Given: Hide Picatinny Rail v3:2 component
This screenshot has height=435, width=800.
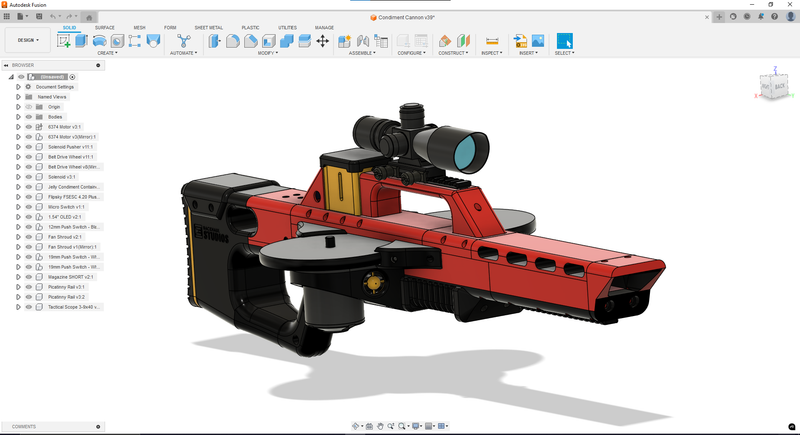Looking at the screenshot, I should 29,297.
